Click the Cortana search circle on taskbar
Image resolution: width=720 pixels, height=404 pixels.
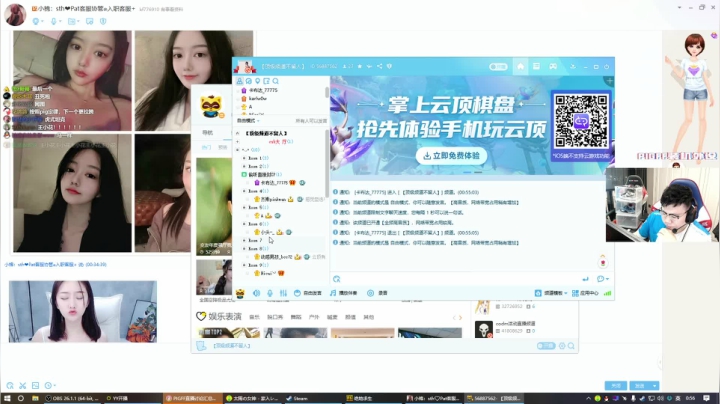pyautogui.click(x=21, y=398)
